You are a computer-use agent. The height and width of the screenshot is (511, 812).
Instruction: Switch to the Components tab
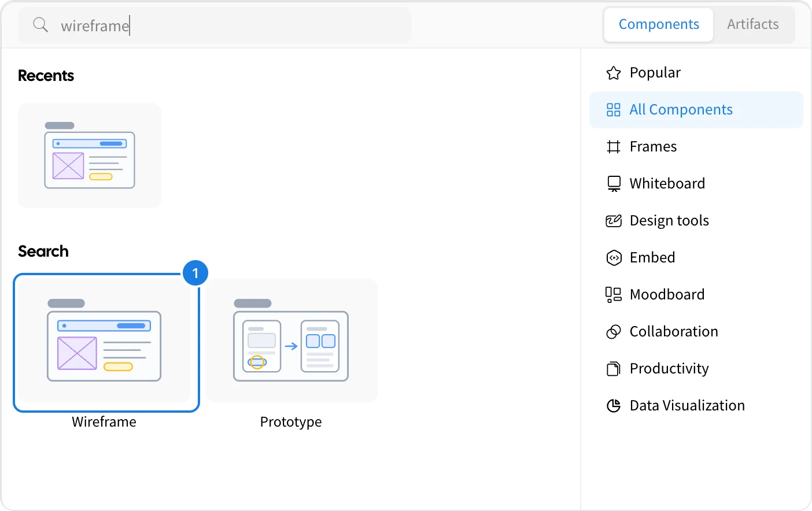pyautogui.click(x=659, y=25)
